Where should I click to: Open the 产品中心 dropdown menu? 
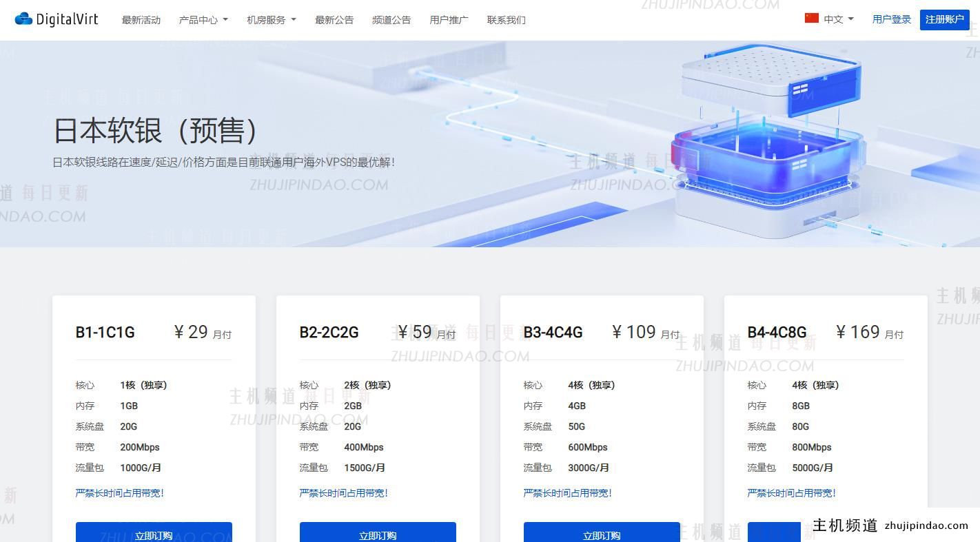(203, 20)
